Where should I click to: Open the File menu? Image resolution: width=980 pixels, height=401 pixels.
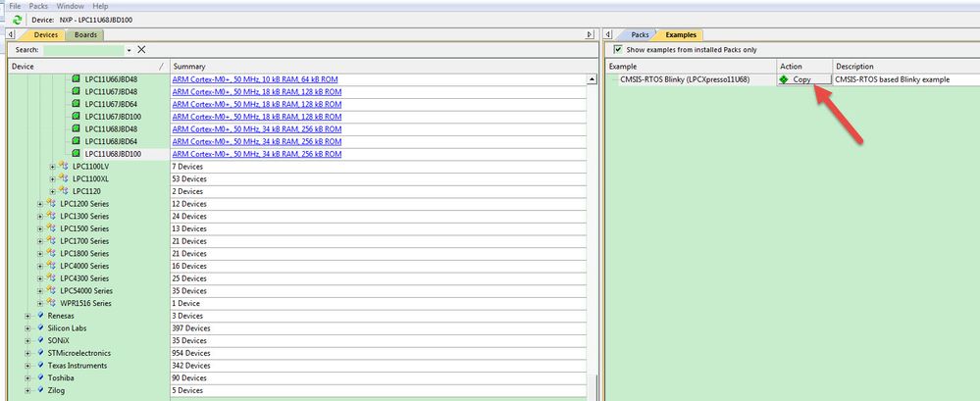point(15,6)
